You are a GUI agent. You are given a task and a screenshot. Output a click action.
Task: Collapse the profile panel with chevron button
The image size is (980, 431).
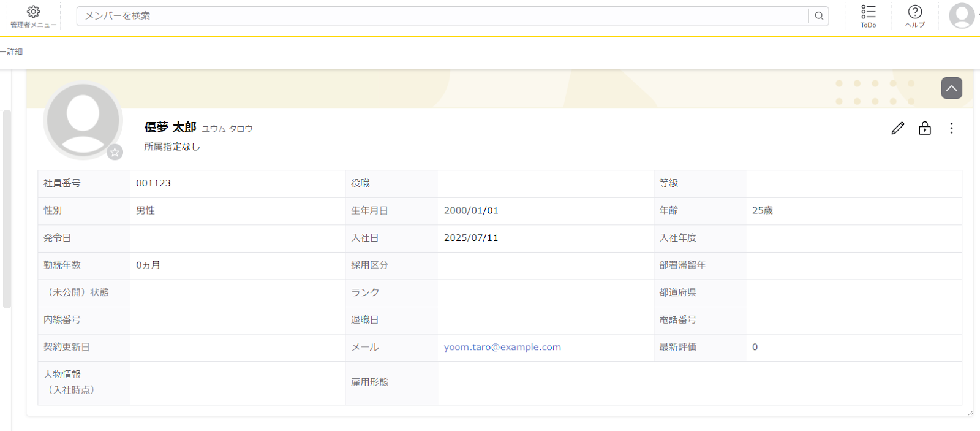(951, 88)
